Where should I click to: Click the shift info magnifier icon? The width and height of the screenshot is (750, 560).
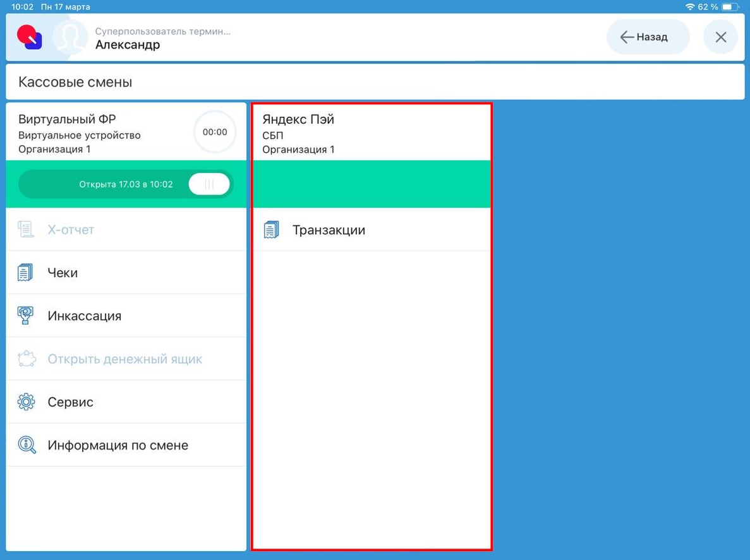pyautogui.click(x=27, y=445)
